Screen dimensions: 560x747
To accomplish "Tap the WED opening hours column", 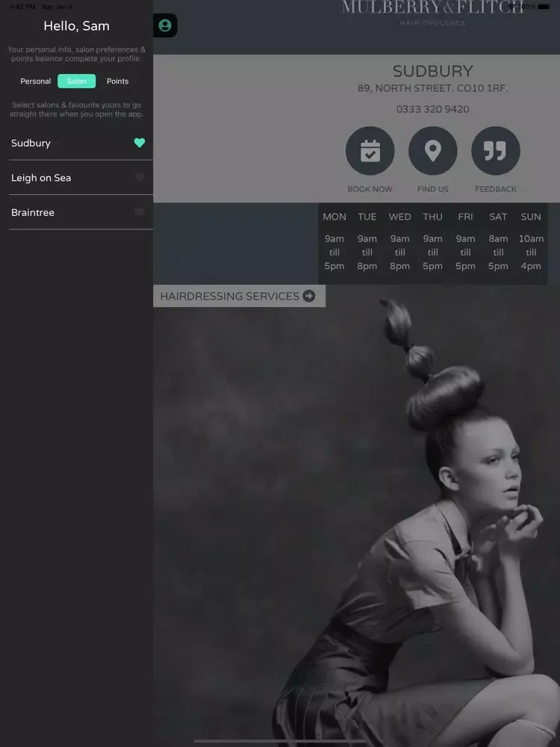I will click(400, 241).
